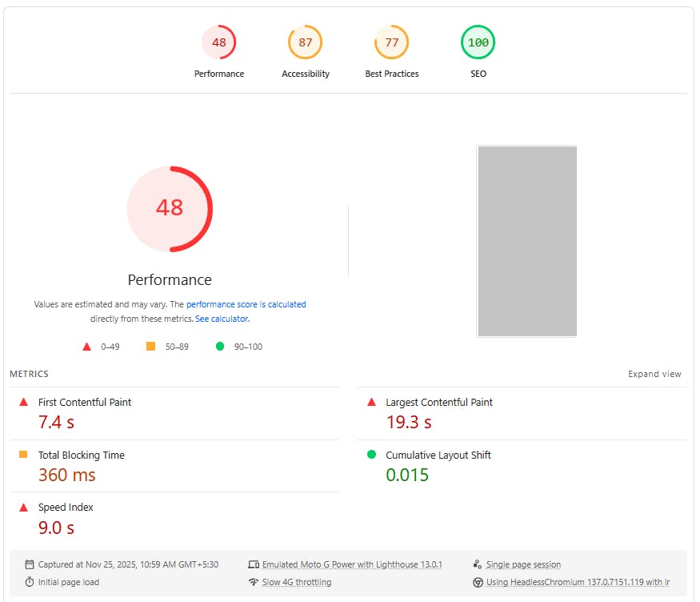The height and width of the screenshot is (602, 700).
Task: Select the SEO 100 score gauge
Action: (478, 42)
